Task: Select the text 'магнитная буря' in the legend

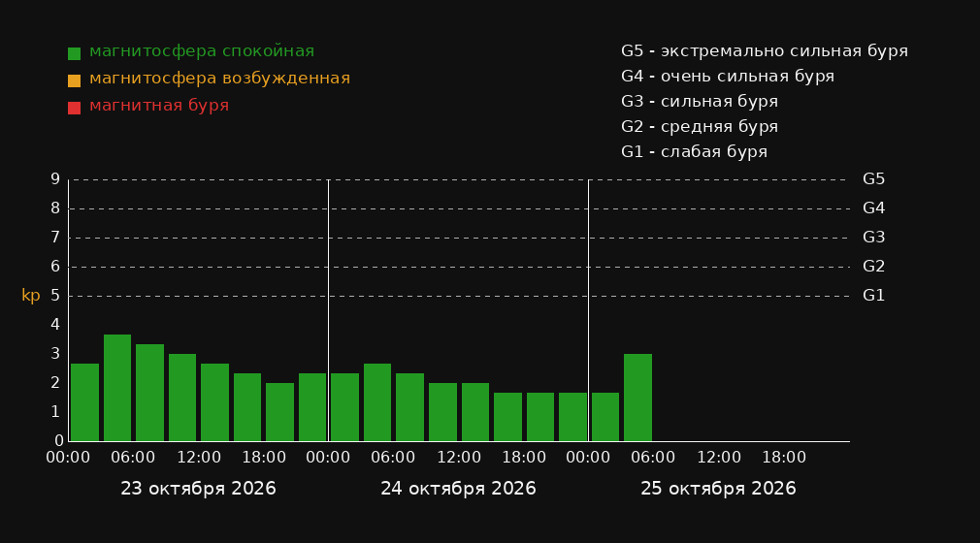Action: tap(159, 106)
